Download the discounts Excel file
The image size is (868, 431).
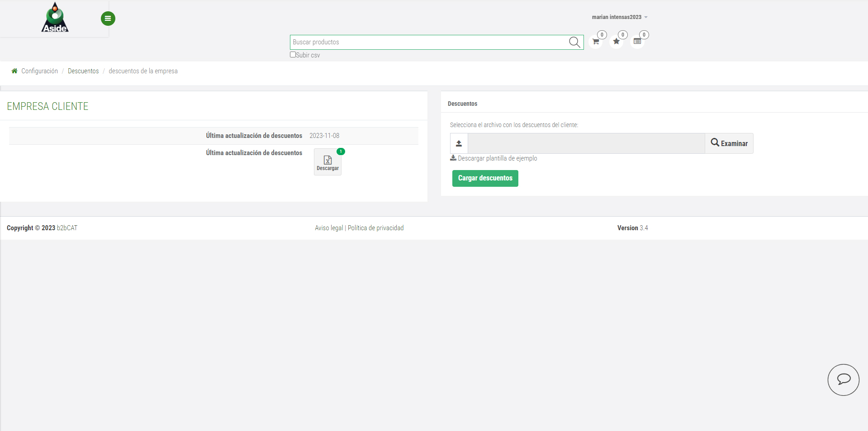(x=327, y=162)
